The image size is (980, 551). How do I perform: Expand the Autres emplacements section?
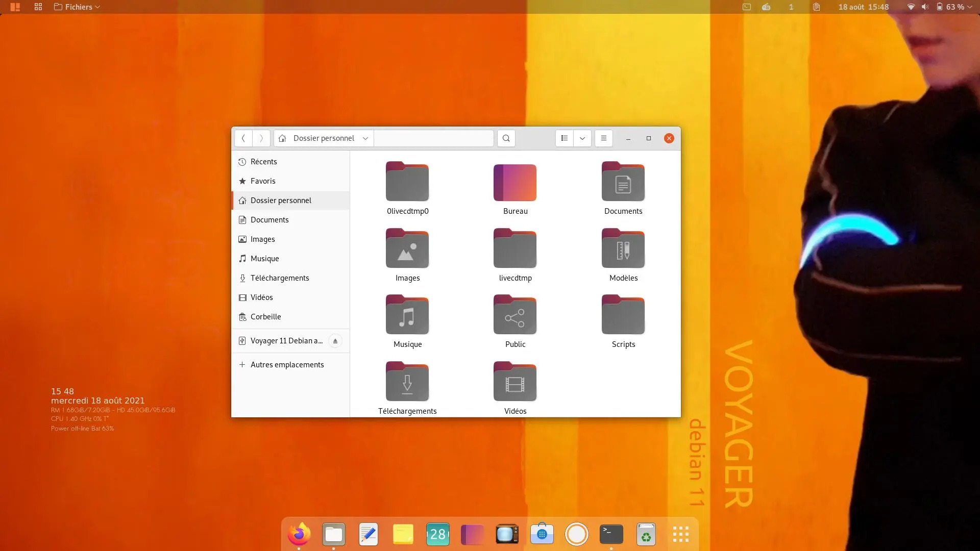pos(241,364)
